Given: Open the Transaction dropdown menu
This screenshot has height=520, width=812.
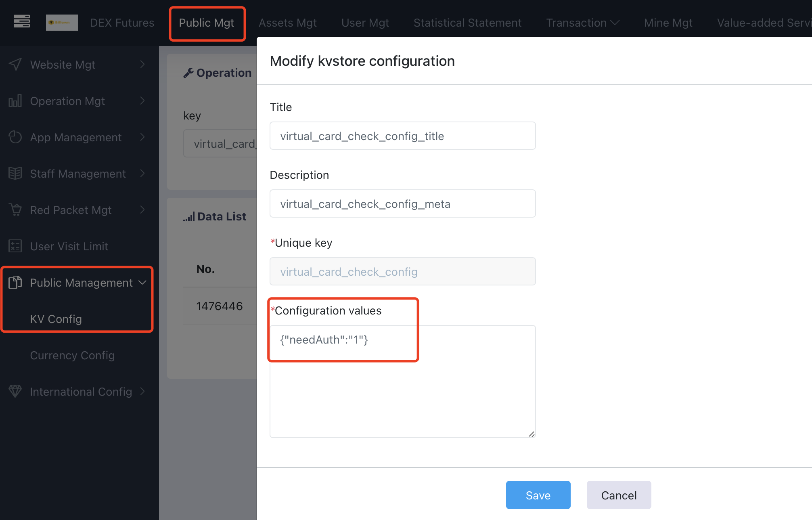Looking at the screenshot, I should [x=583, y=23].
